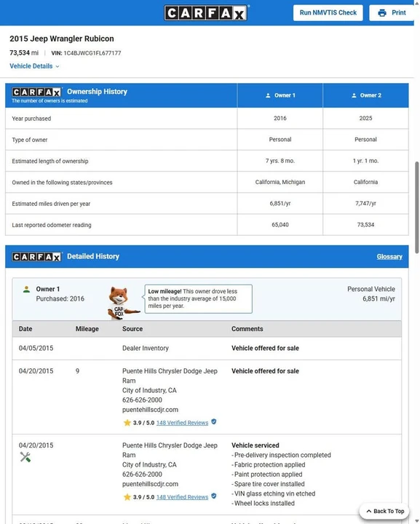This screenshot has width=420, height=524.
Task: Click the 2015 Jeep Wrangler Rubicon title
Action: coord(61,39)
